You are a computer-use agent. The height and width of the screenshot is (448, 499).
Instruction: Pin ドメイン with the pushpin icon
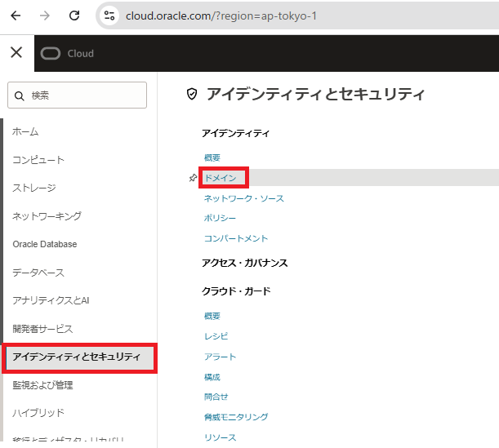(x=193, y=178)
